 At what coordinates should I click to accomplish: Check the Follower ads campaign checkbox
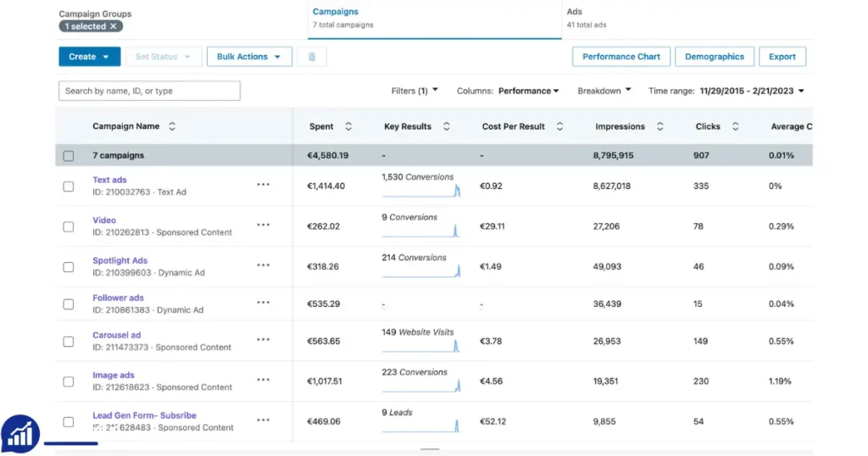[x=68, y=304]
